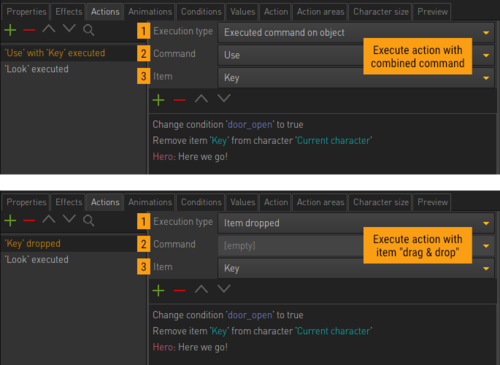Open Preview tab in top panel
This screenshot has height=365, width=500.
[x=432, y=12]
